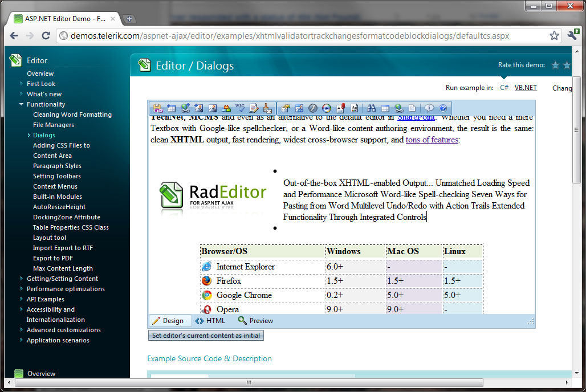This screenshot has width=586, height=392.
Task: Open a new browser tab
Action: tap(129, 19)
